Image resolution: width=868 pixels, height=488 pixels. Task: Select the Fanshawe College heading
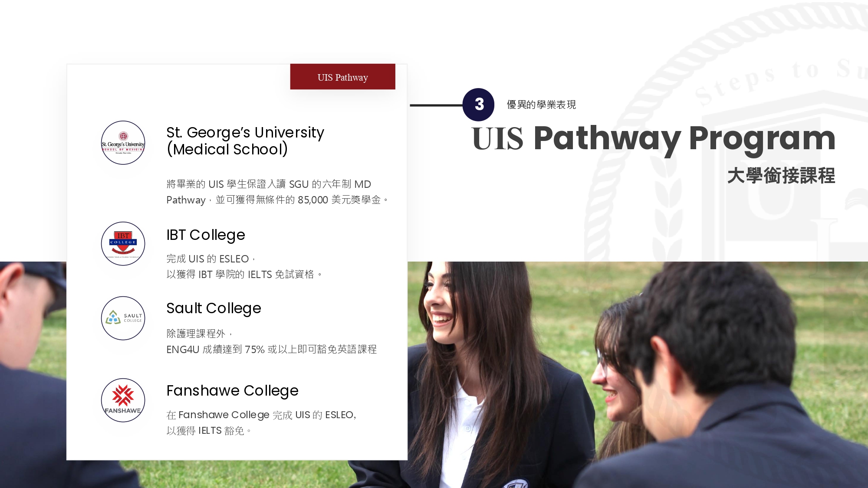click(x=232, y=390)
